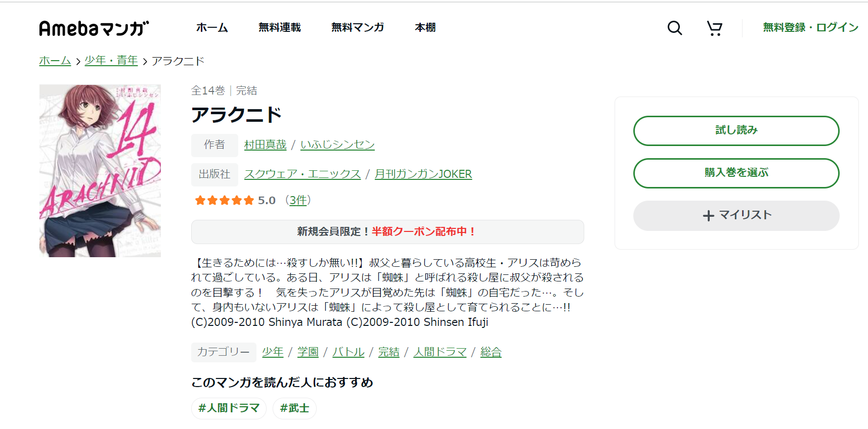This screenshot has height=429, width=868.
Task: Open the 3件 reviews link
Action: click(x=298, y=200)
